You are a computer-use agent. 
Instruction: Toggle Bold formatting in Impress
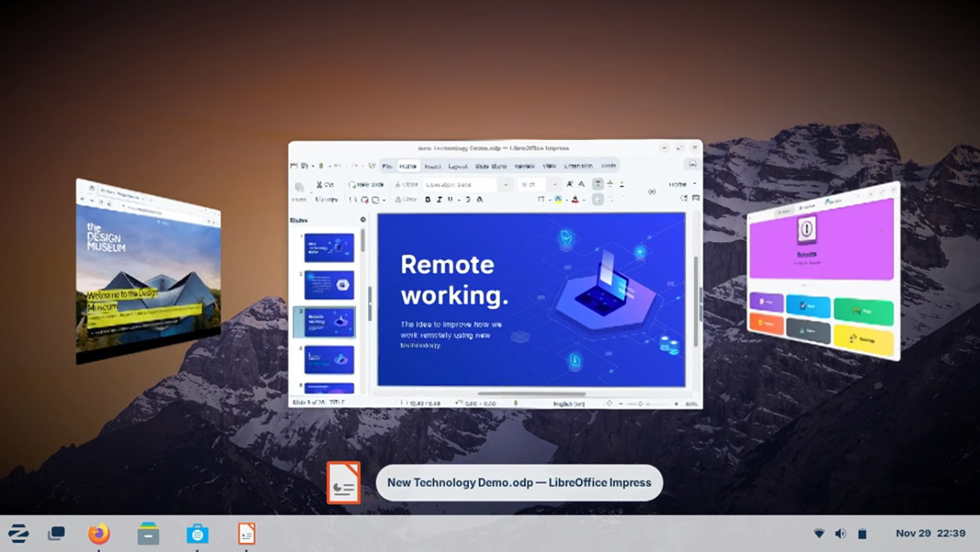(x=427, y=200)
